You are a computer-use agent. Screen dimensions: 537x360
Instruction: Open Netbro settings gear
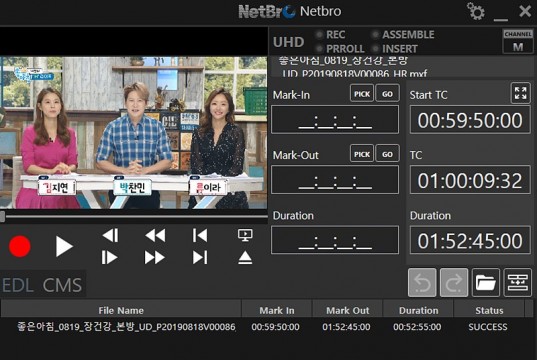[x=476, y=11]
